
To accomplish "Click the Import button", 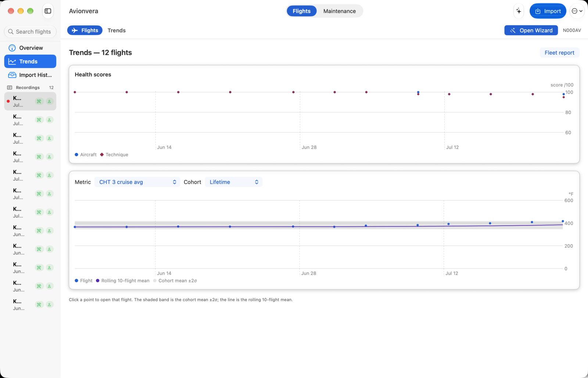I will [548, 11].
